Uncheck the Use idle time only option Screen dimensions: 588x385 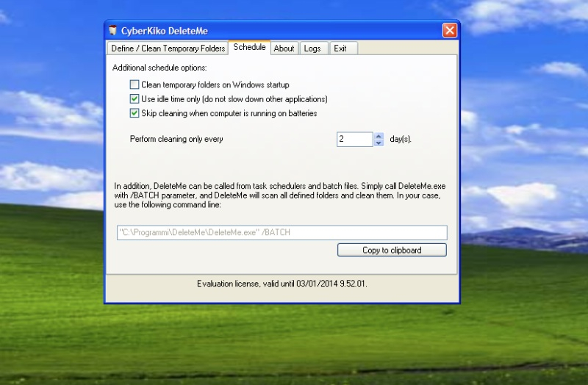point(135,98)
